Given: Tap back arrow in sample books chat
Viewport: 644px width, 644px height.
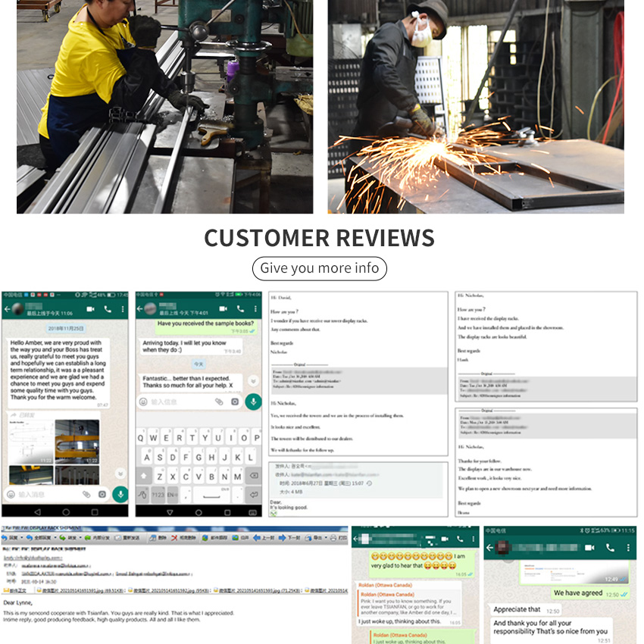Looking at the screenshot, I should coord(139,308).
